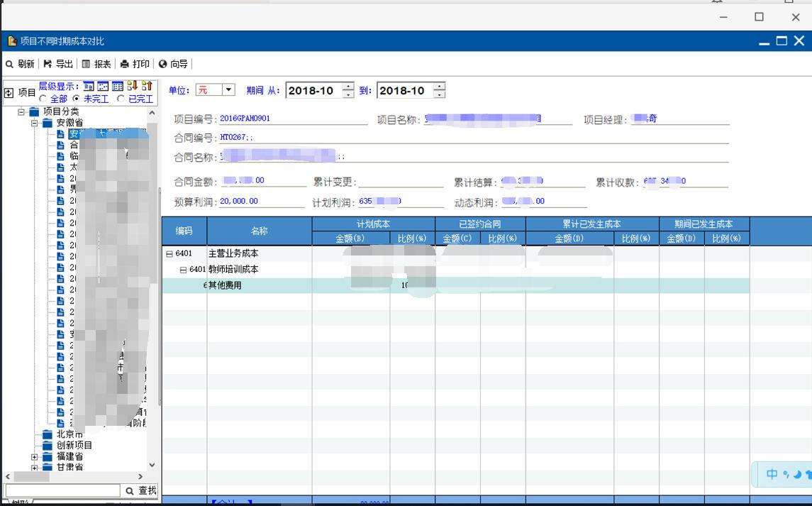Launch the 向导 wizard
This screenshot has width=812, height=506.
click(174, 64)
